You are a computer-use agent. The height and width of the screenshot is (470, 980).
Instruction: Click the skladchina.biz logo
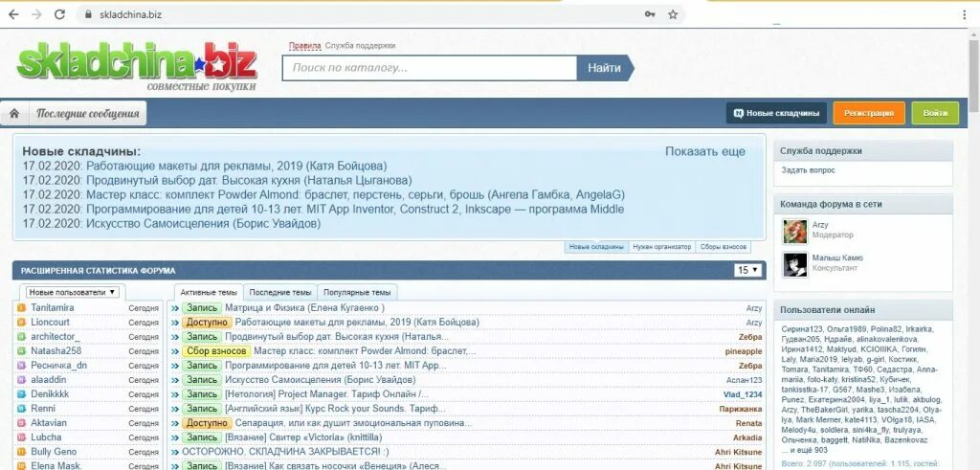coord(137,64)
